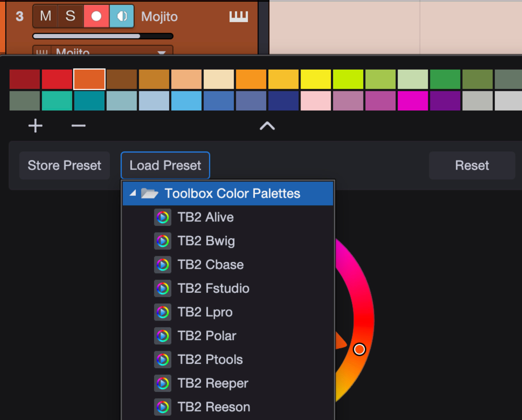Screen dimensions: 522x420
Task: Mute the Mojito track
Action: pyautogui.click(x=45, y=16)
